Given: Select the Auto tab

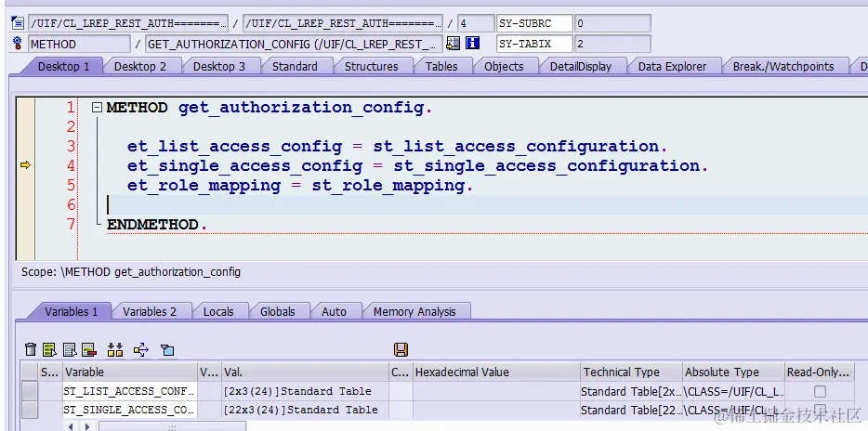Looking at the screenshot, I should tap(334, 311).
